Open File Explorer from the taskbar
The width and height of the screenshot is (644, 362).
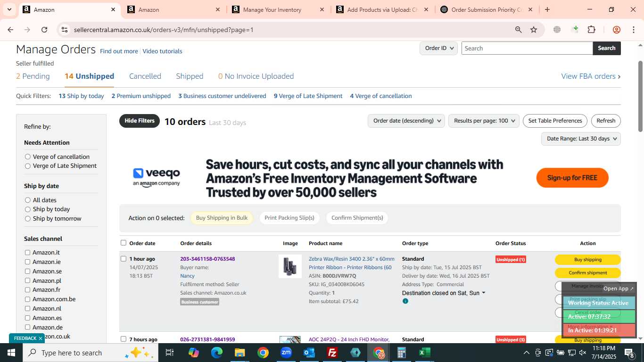(239, 353)
